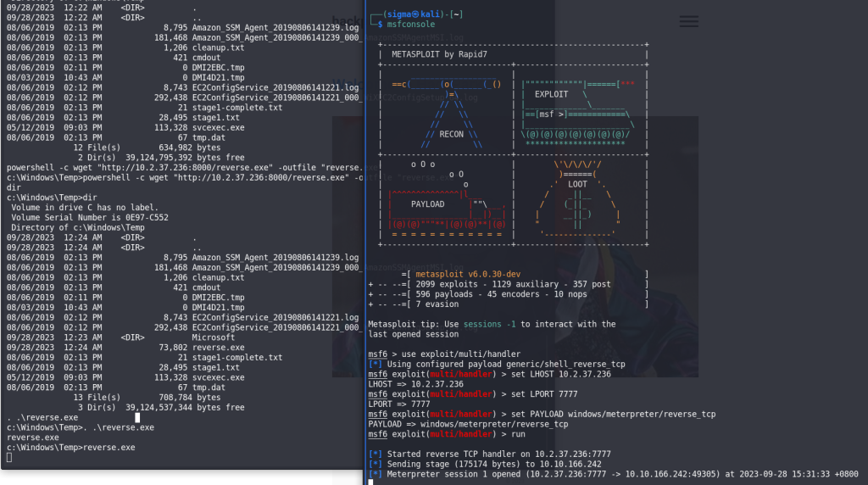Image resolution: width=868 pixels, height=485 pixels.
Task: Click the '2099 exploits - 1129 auxiliary' line
Action: [x=513, y=284]
